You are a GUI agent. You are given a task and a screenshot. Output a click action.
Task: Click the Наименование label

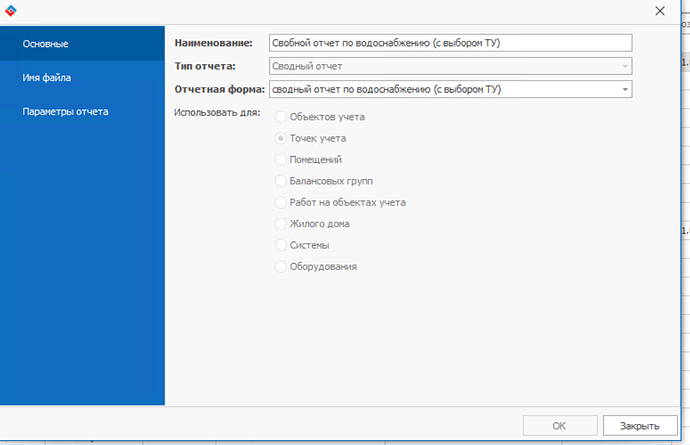pos(213,43)
